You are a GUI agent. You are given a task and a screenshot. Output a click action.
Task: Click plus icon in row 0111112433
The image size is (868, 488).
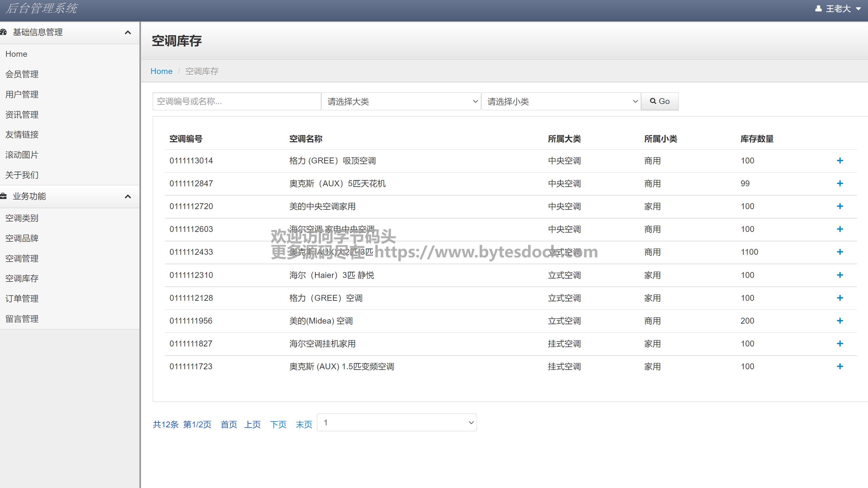coord(840,252)
